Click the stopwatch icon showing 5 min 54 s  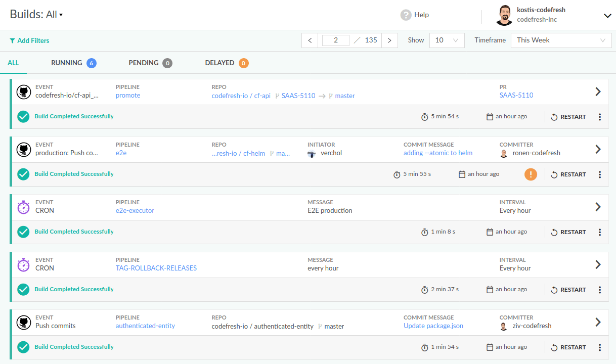point(425,116)
